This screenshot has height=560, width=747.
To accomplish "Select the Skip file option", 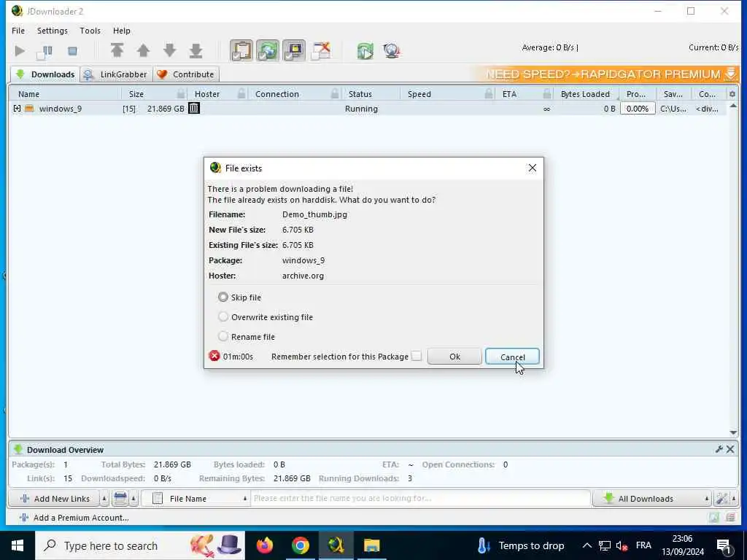I will tap(223, 297).
